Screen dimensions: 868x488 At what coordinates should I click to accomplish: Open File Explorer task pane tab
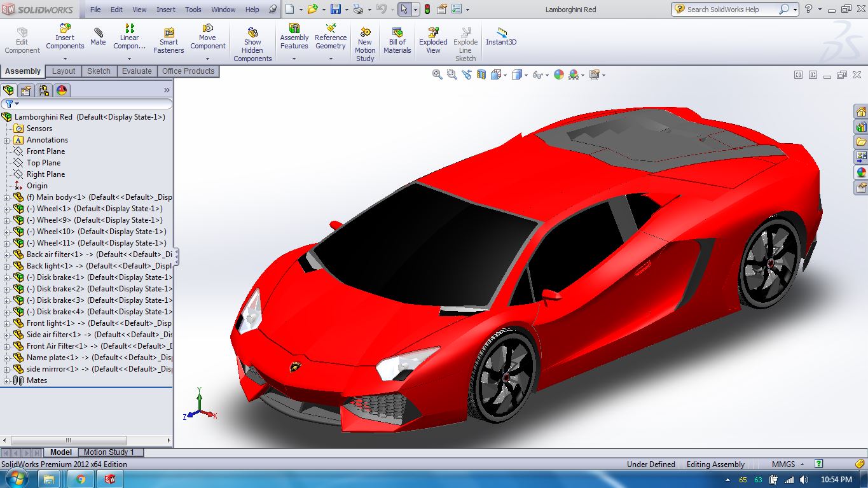(x=861, y=142)
